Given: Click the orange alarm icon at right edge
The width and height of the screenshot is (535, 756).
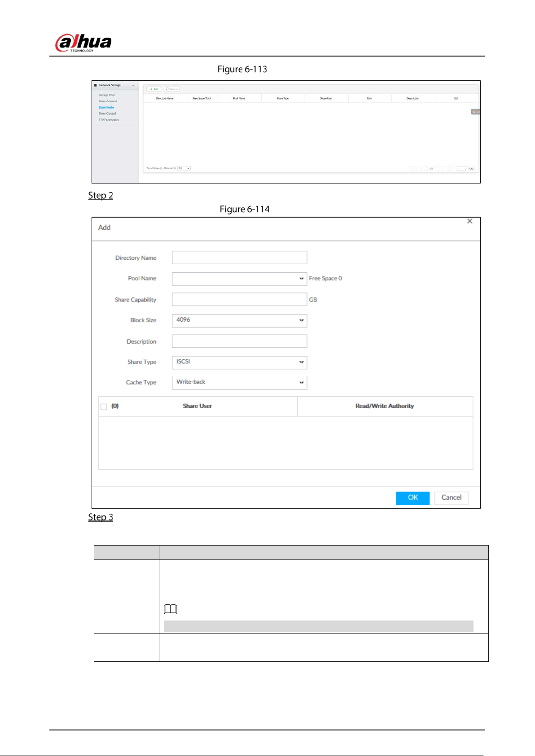Looking at the screenshot, I should [x=475, y=112].
